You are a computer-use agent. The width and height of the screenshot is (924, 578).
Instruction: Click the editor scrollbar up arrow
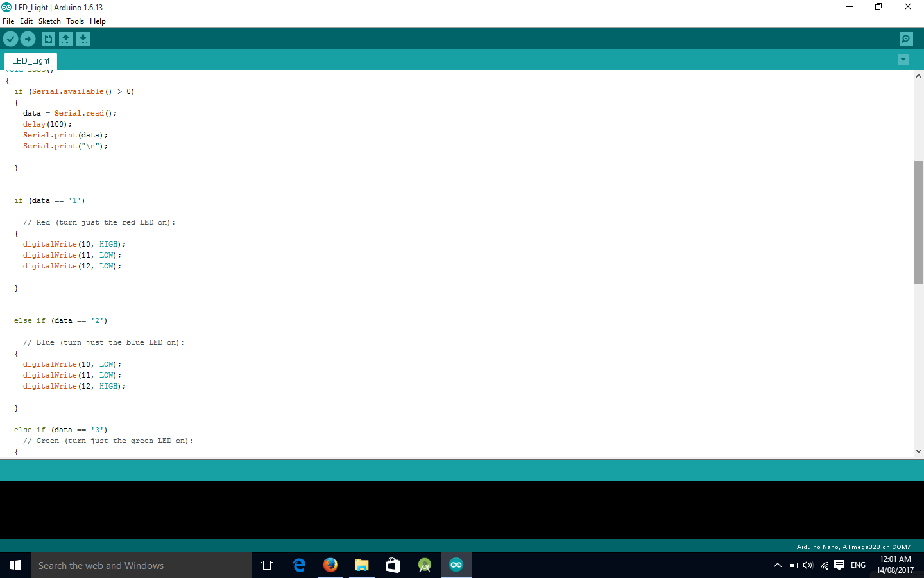coord(918,76)
